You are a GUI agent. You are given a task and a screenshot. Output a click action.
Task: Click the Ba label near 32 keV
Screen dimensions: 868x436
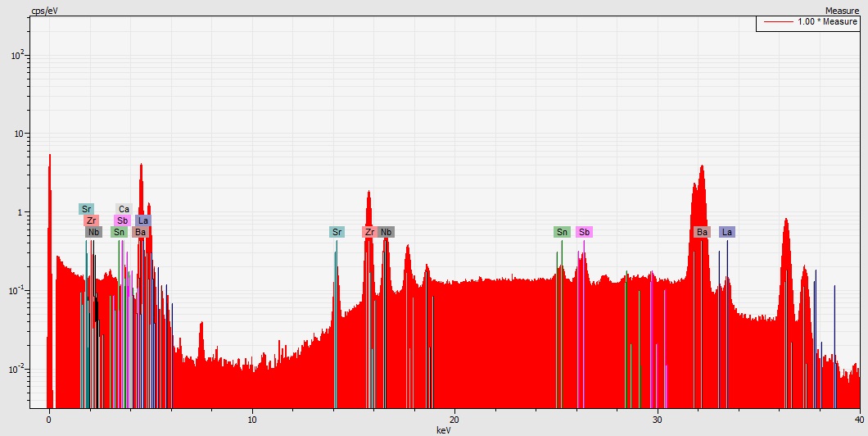[x=702, y=232]
